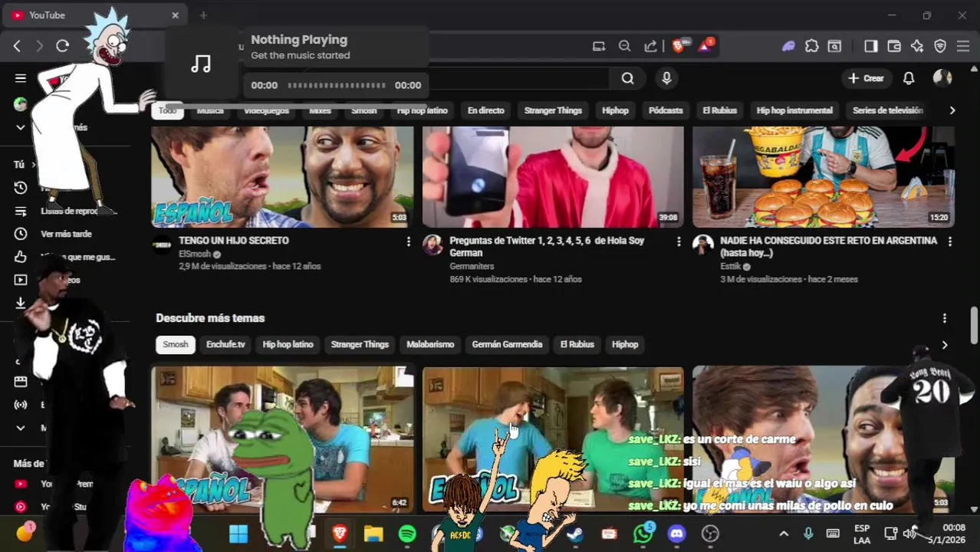Select the Pódcasts filter chip
Image resolution: width=980 pixels, height=552 pixels.
tap(666, 110)
